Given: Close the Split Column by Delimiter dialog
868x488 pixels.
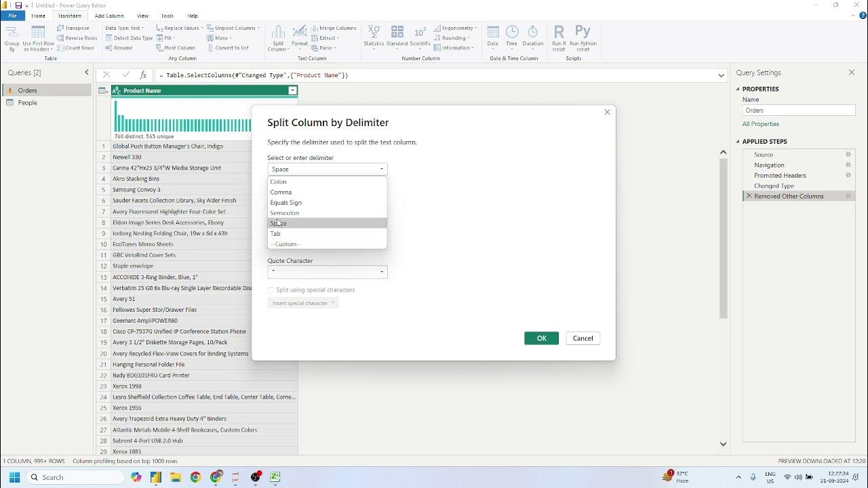Looking at the screenshot, I should pyautogui.click(x=608, y=112).
